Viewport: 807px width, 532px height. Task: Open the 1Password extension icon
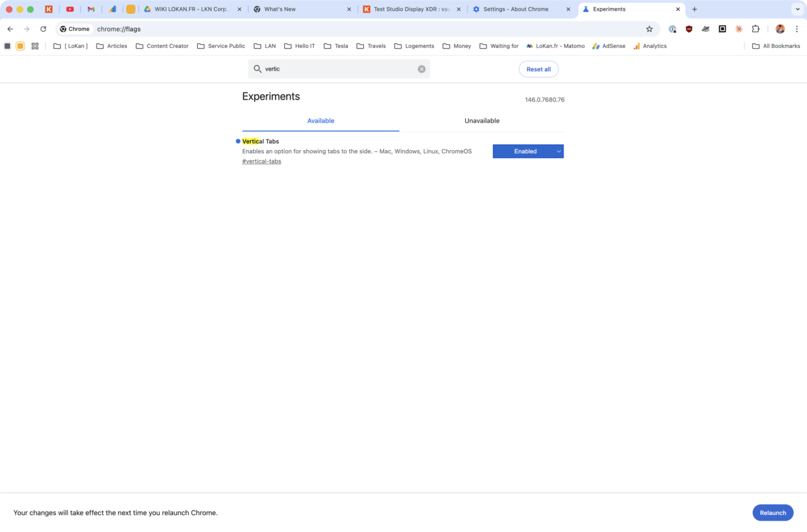click(672, 29)
